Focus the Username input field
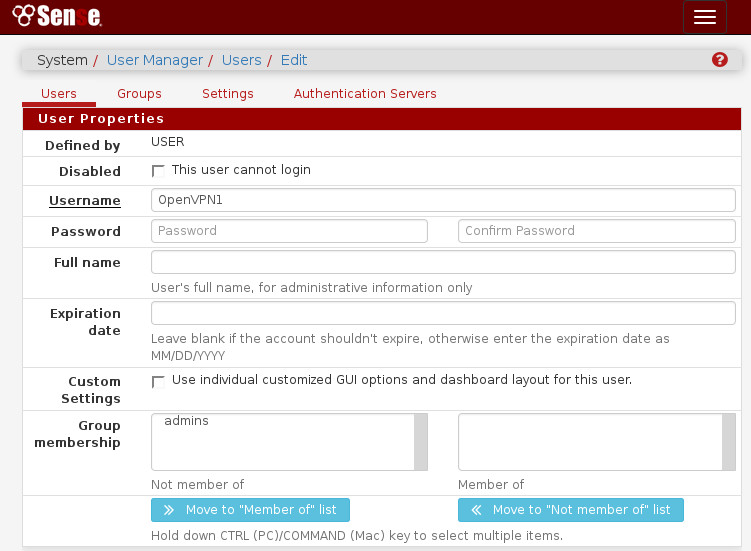Image resolution: width=751 pixels, height=551 pixels. point(443,200)
